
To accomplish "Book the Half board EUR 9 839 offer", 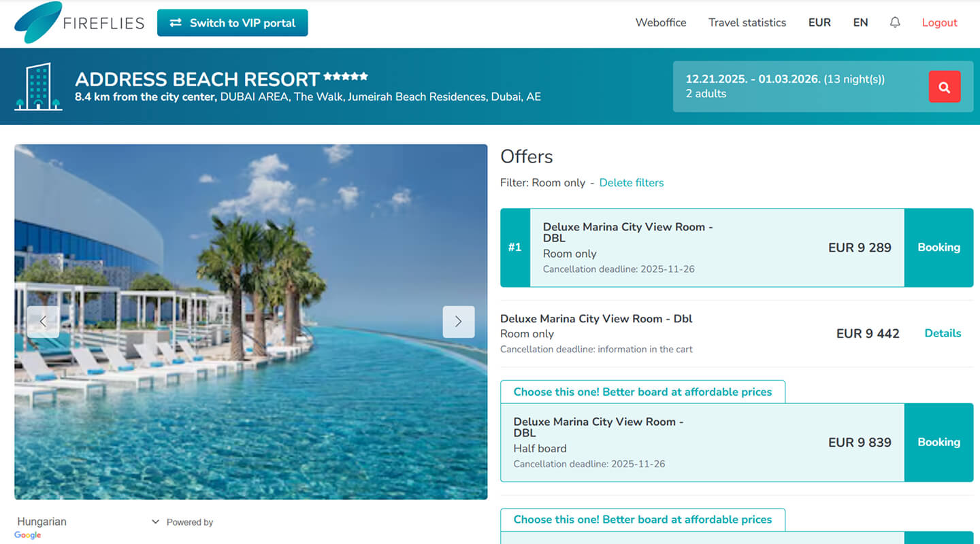I will [x=938, y=442].
